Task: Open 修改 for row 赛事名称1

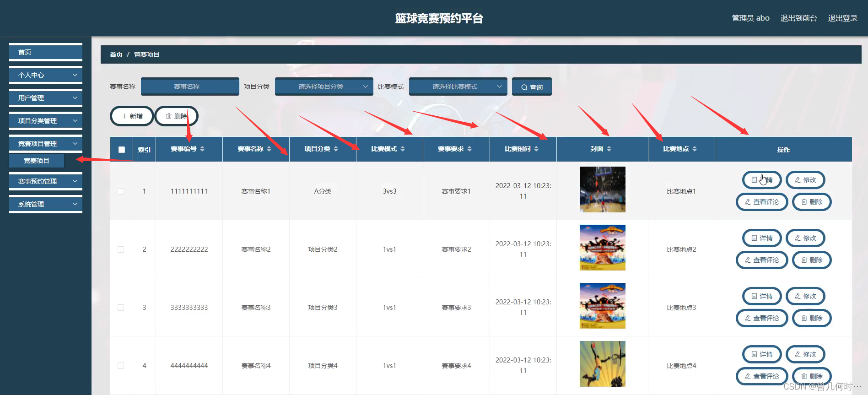Action: coord(805,180)
